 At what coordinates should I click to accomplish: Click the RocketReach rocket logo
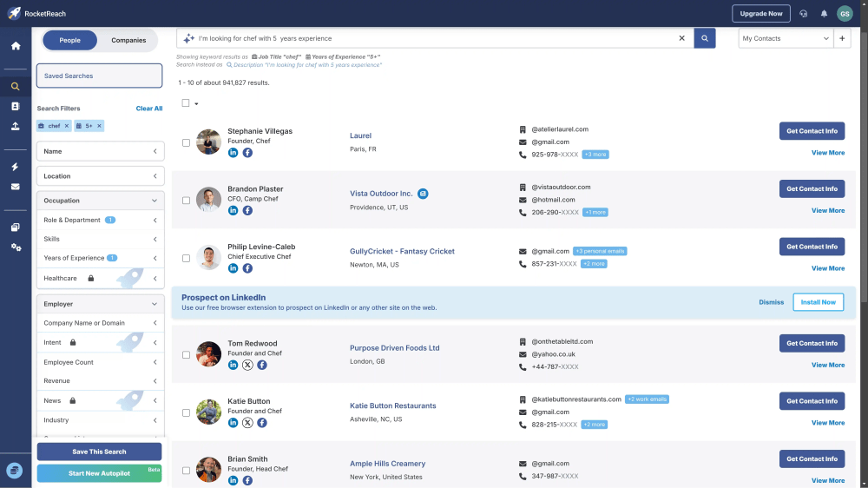click(15, 13)
